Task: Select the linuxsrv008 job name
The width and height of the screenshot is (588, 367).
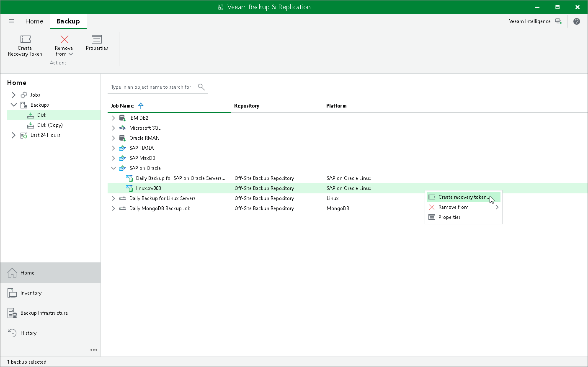Action: (x=149, y=188)
